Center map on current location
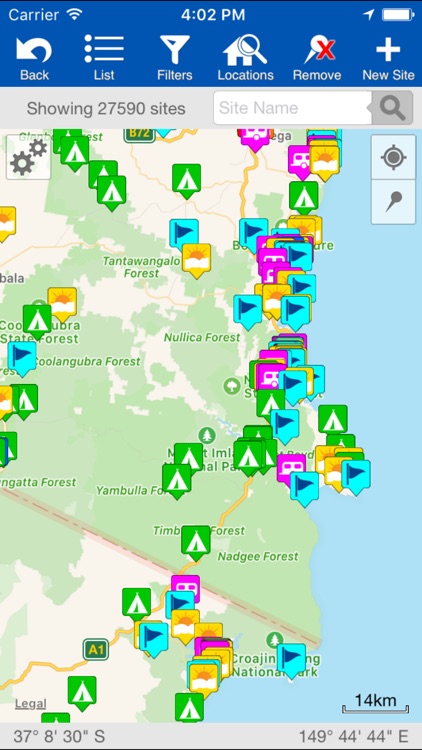The height and width of the screenshot is (750, 422). coord(393,157)
